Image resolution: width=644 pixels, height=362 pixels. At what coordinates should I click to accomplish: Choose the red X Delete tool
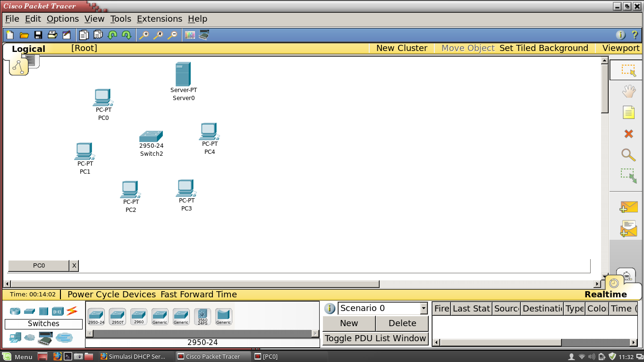pos(628,134)
